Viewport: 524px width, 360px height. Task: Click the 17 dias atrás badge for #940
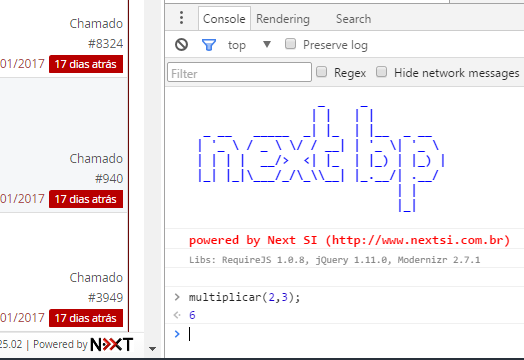(86, 199)
